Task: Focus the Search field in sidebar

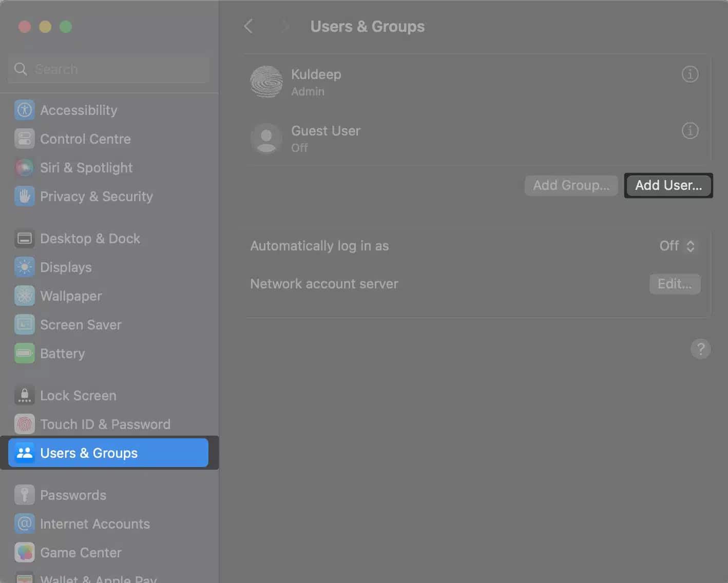Action: tap(109, 69)
